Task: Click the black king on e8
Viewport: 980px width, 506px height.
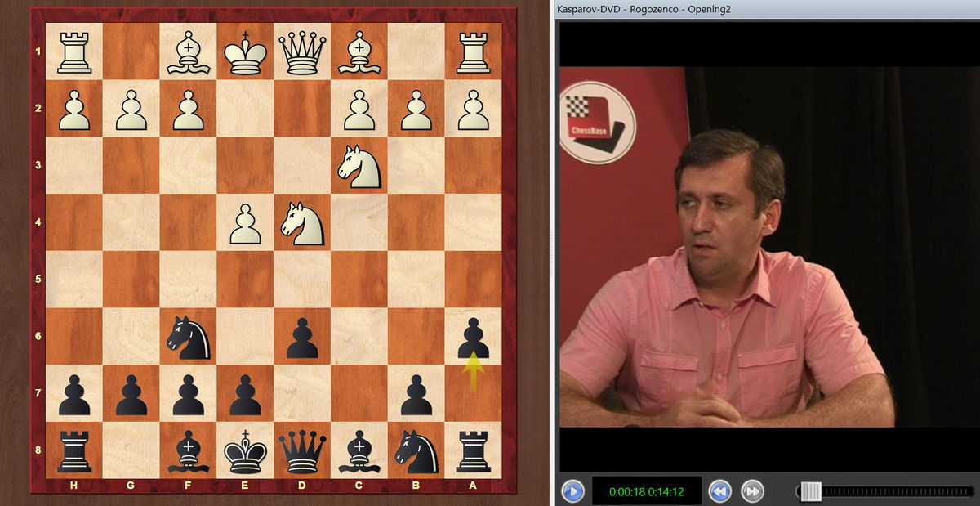Action: [245, 451]
